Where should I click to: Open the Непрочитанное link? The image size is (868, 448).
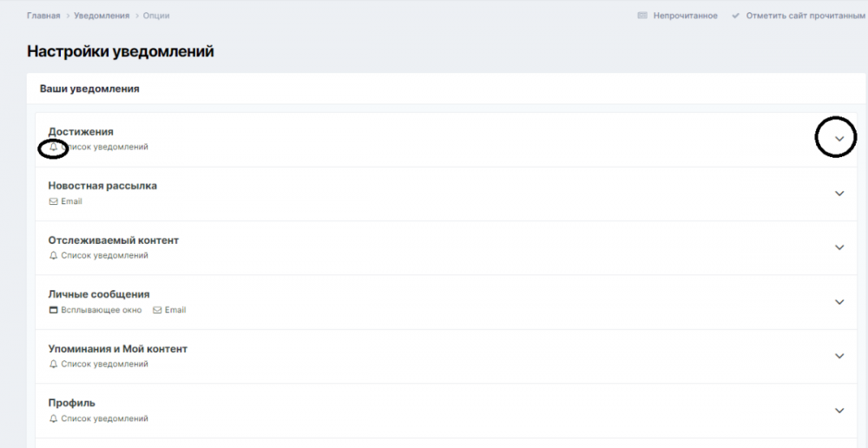tap(685, 16)
